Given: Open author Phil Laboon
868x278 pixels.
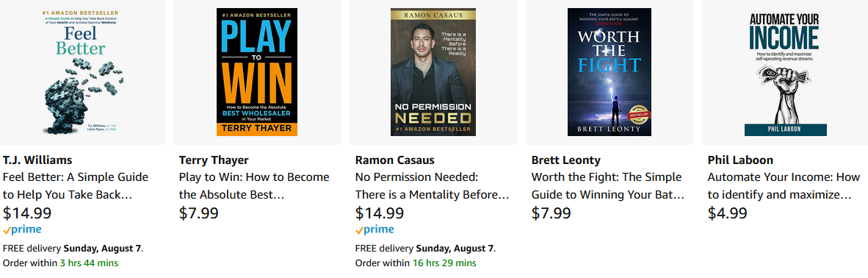Looking at the screenshot, I should [741, 160].
